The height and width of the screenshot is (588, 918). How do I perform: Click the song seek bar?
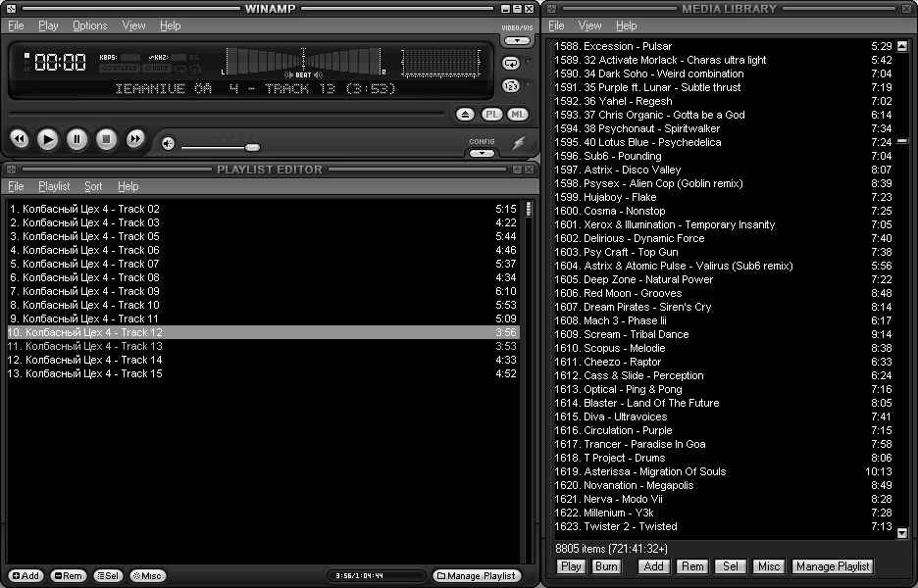[x=227, y=113]
